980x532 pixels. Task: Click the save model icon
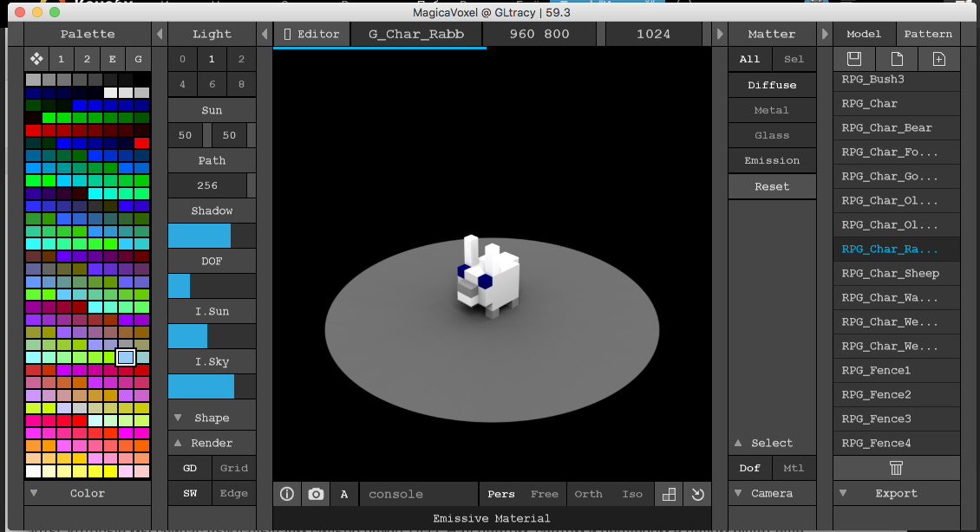(853, 59)
